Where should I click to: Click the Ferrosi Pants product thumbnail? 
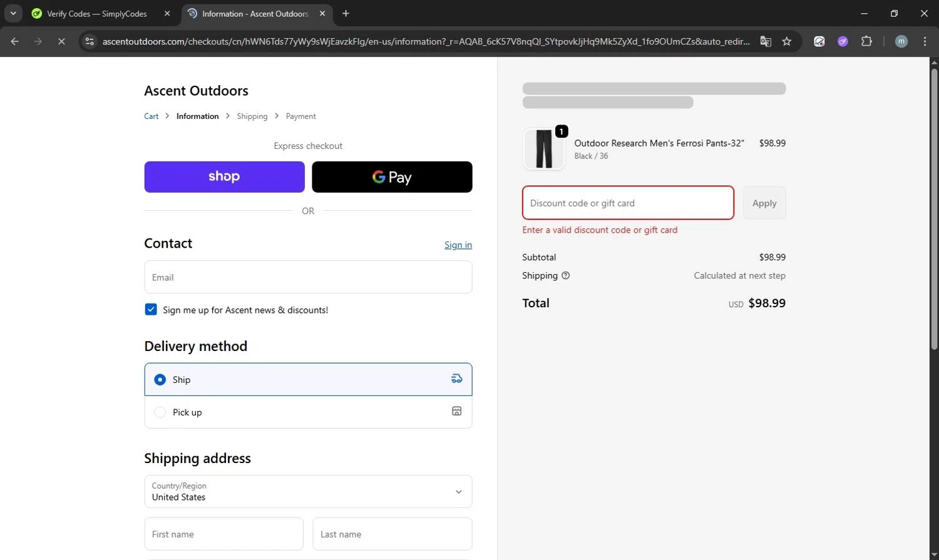[x=543, y=149]
